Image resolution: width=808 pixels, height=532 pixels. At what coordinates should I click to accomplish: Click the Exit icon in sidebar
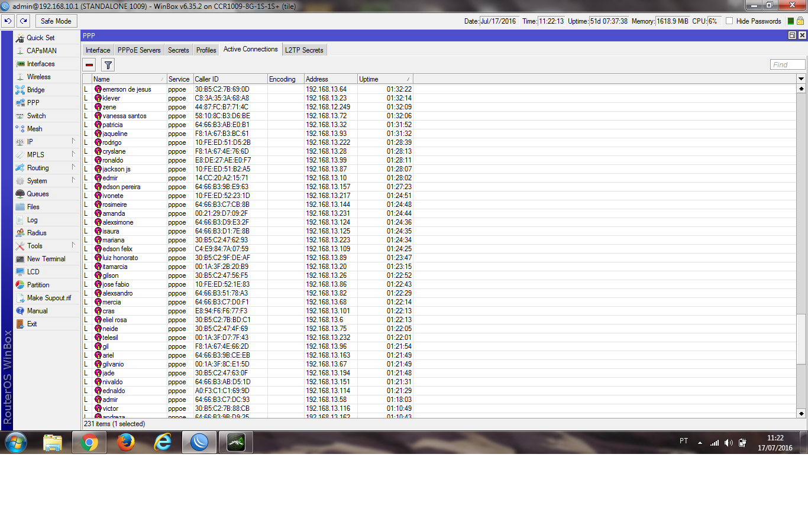(20, 324)
